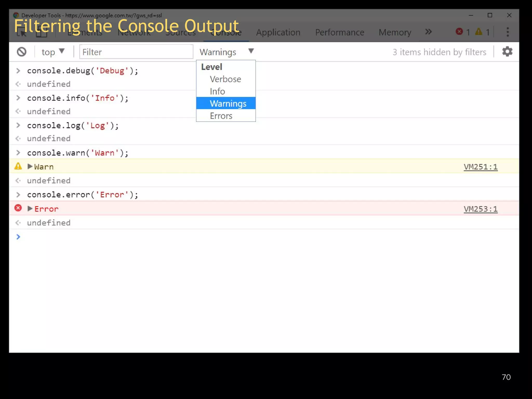Show more tabs via double chevron
Screen dimensions: 532x399
click(x=428, y=32)
